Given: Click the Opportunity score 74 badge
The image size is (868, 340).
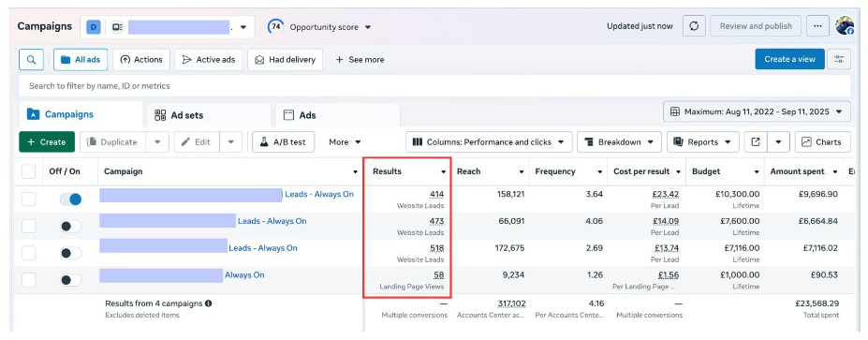Looking at the screenshot, I should click(x=275, y=26).
